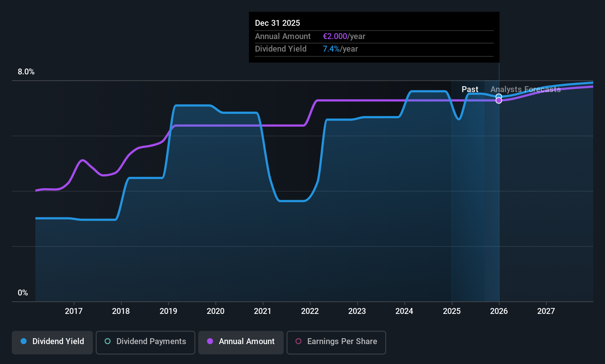Image resolution: width=605 pixels, height=364 pixels.
Task: Click the Dec 31 2025 tooltip header
Action: (x=277, y=23)
